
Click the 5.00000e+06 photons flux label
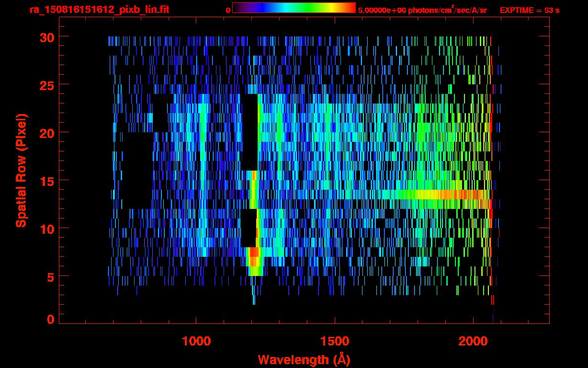tap(422, 10)
